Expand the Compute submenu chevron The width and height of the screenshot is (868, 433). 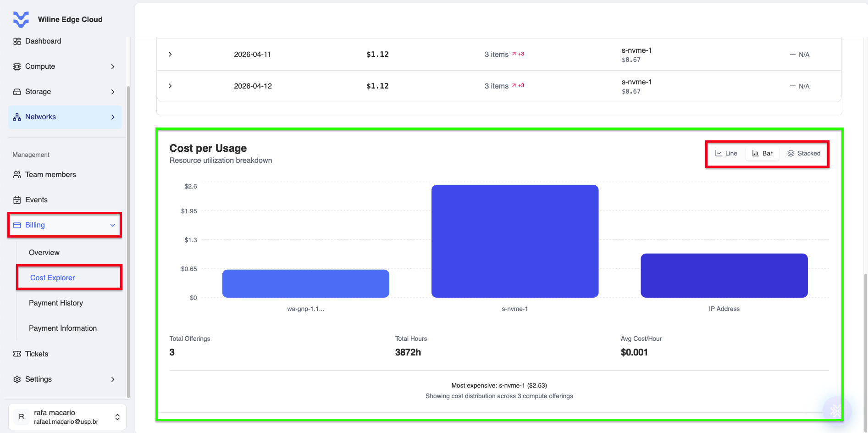(x=113, y=67)
